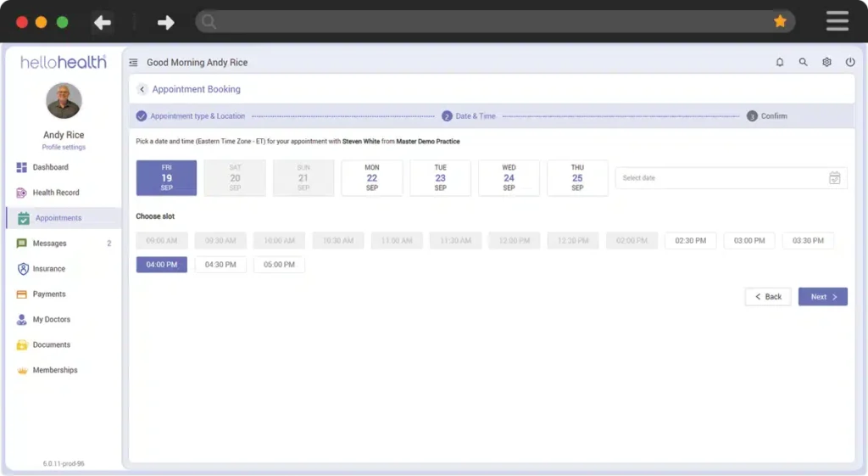Click the back arrow beside Appointment Booking
The height and width of the screenshot is (476, 868).
(x=142, y=89)
